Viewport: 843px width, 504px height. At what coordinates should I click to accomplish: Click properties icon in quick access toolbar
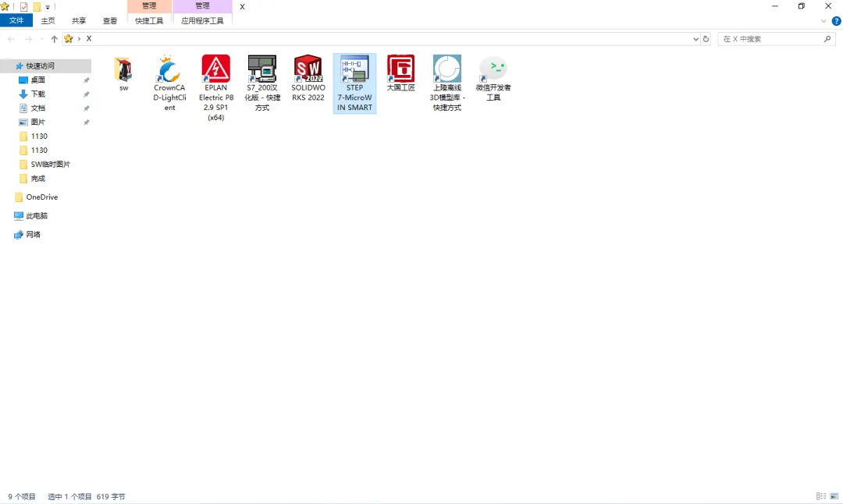(x=23, y=6)
